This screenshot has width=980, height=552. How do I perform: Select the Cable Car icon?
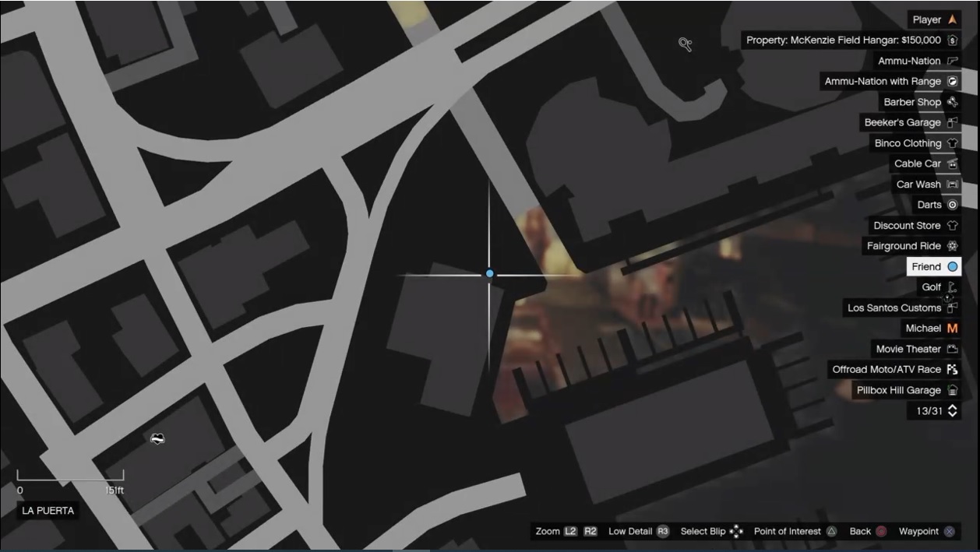pyautogui.click(x=952, y=163)
